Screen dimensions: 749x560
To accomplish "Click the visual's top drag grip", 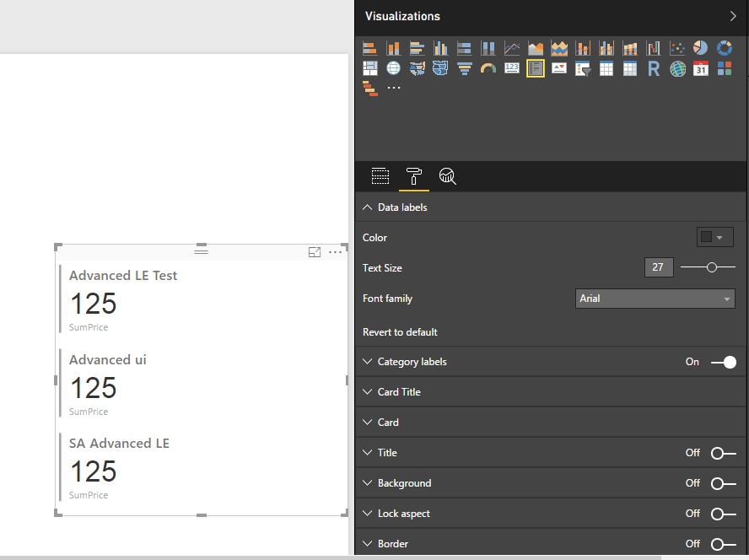I will point(201,250).
